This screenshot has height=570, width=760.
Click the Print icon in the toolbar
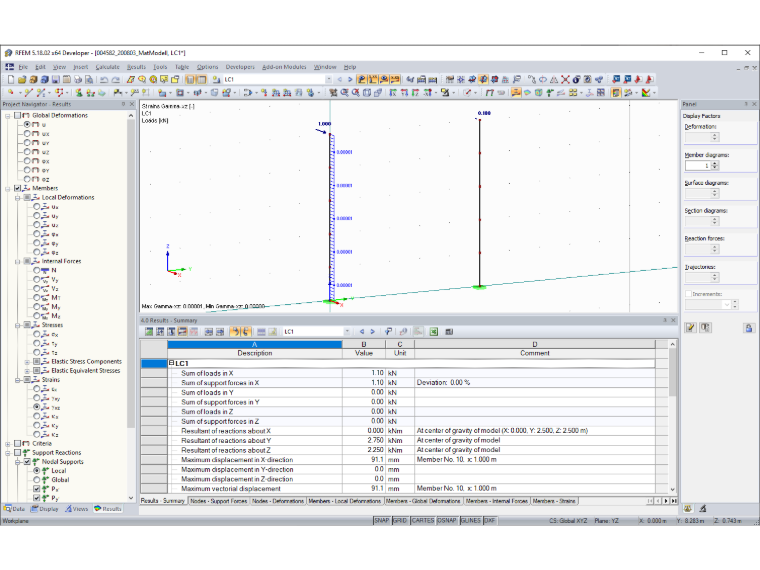(78, 79)
